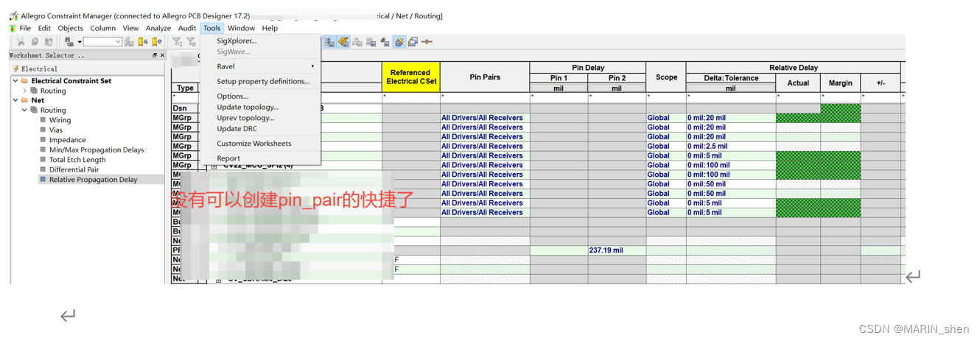Click the Scope column header
This screenshot has height=341, width=980.
coord(666,77)
